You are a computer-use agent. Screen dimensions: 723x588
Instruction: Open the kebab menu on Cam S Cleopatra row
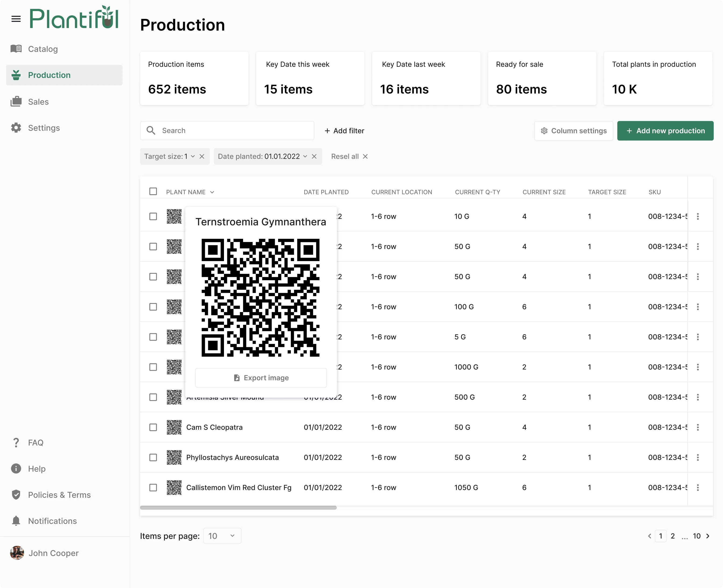click(x=699, y=427)
